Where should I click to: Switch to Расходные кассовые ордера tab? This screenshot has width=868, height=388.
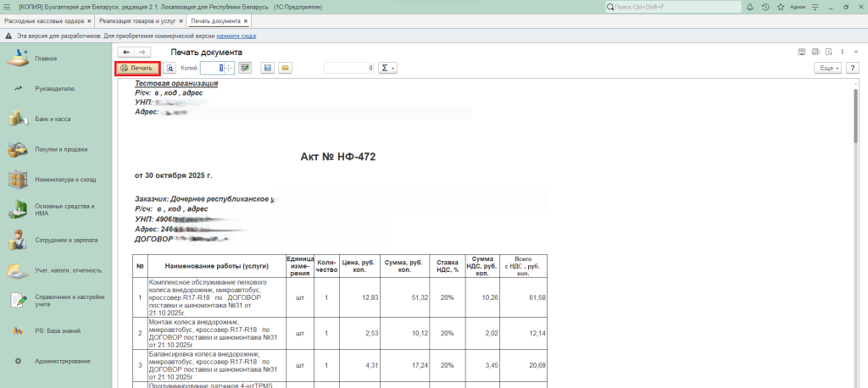pos(42,20)
